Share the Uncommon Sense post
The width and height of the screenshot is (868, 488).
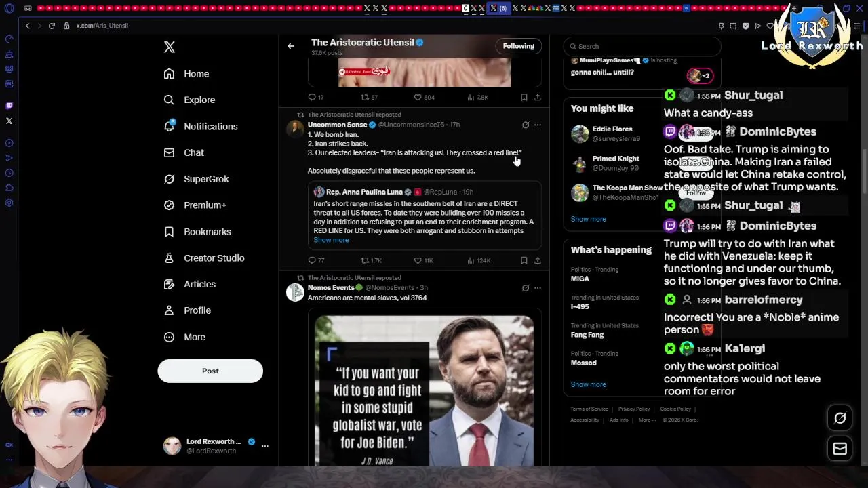pos(538,260)
